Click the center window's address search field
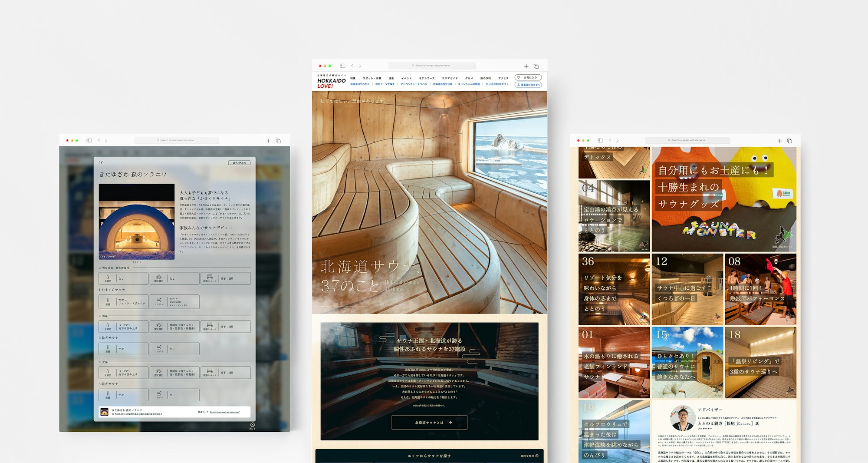Image resolution: width=868 pixels, height=463 pixels. coord(432,66)
